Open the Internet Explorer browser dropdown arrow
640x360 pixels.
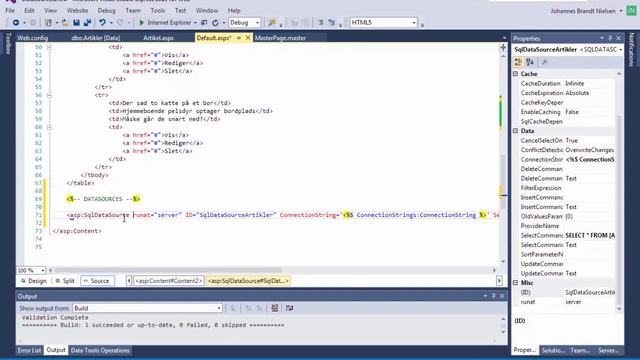click(195, 23)
